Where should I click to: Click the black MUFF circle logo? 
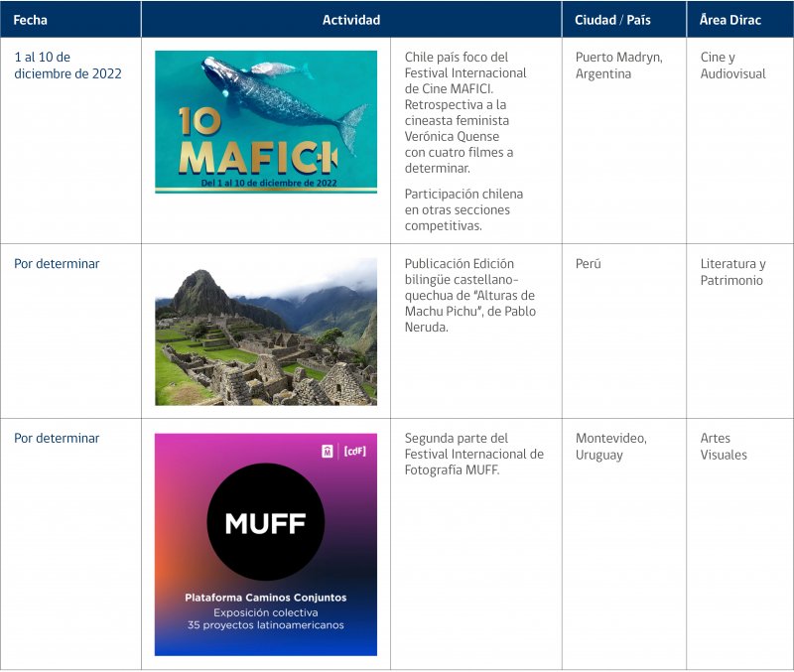click(x=266, y=522)
